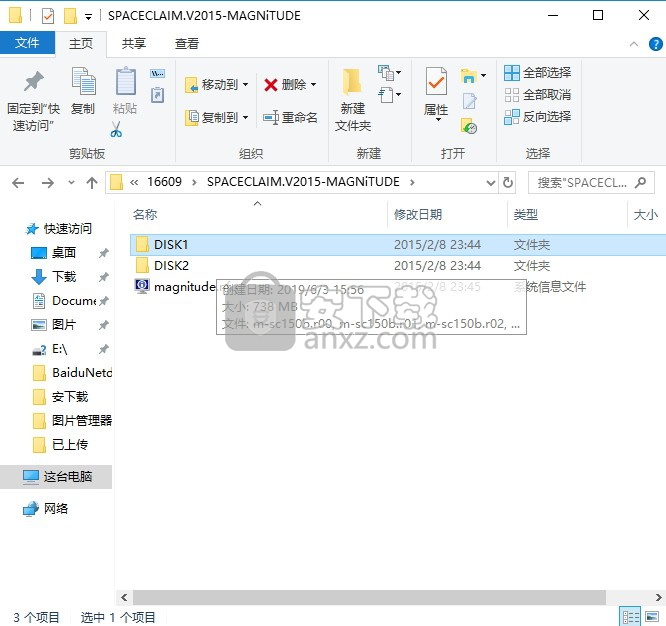Click the History icon in Open group
666x626 pixels.
click(469, 126)
